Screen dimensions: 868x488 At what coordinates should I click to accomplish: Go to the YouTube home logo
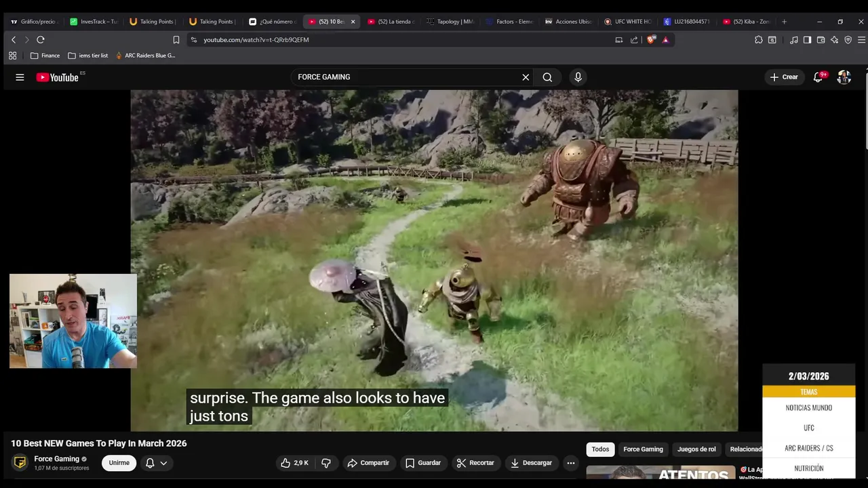pyautogui.click(x=58, y=77)
